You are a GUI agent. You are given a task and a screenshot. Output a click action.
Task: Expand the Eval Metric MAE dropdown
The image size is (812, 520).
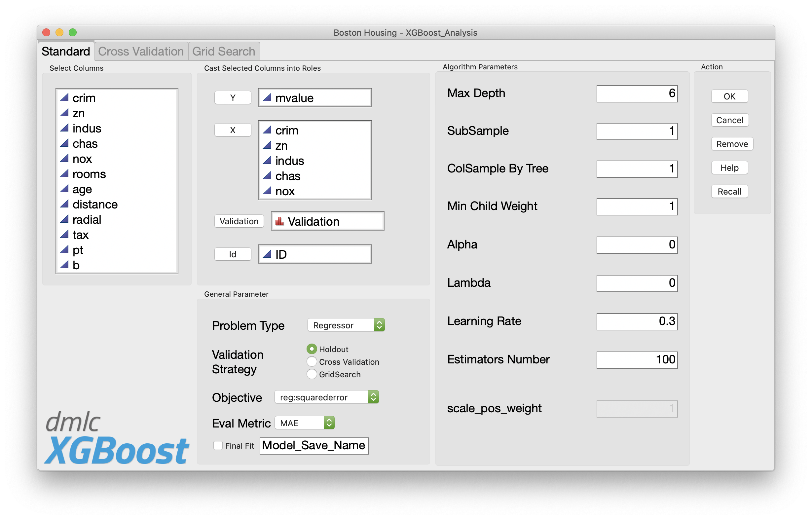point(304,423)
